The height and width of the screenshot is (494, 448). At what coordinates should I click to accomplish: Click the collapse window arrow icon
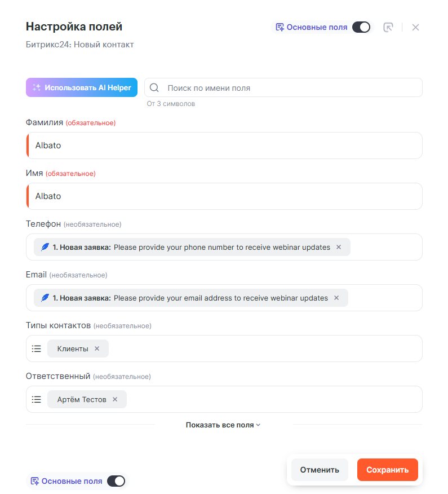coord(388,27)
